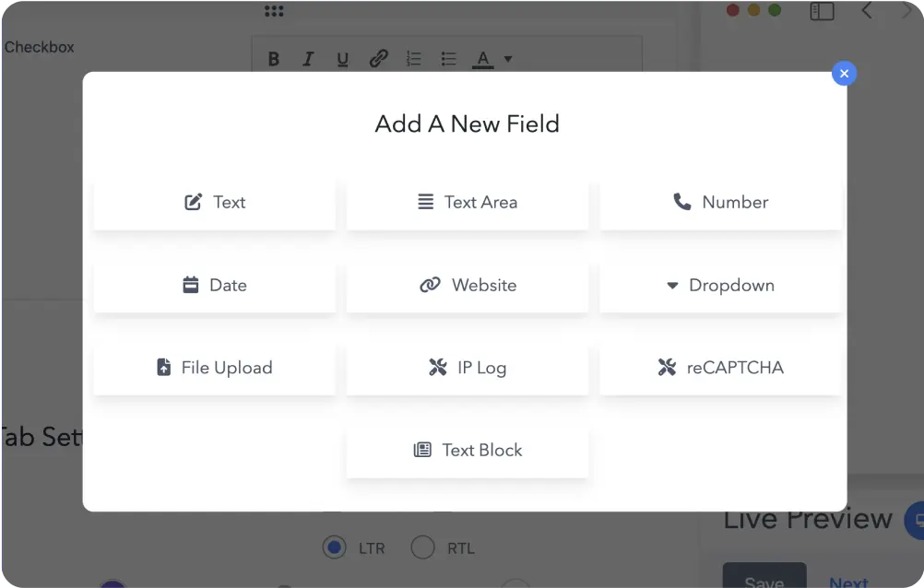Create a bulleted list
Viewport: 924px width, 588px height.
click(x=448, y=58)
